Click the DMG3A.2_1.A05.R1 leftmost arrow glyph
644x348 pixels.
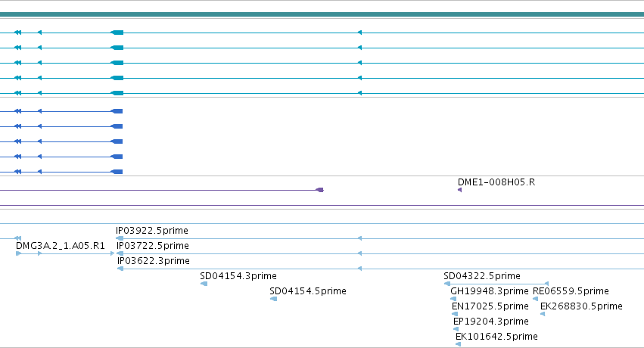18,253
